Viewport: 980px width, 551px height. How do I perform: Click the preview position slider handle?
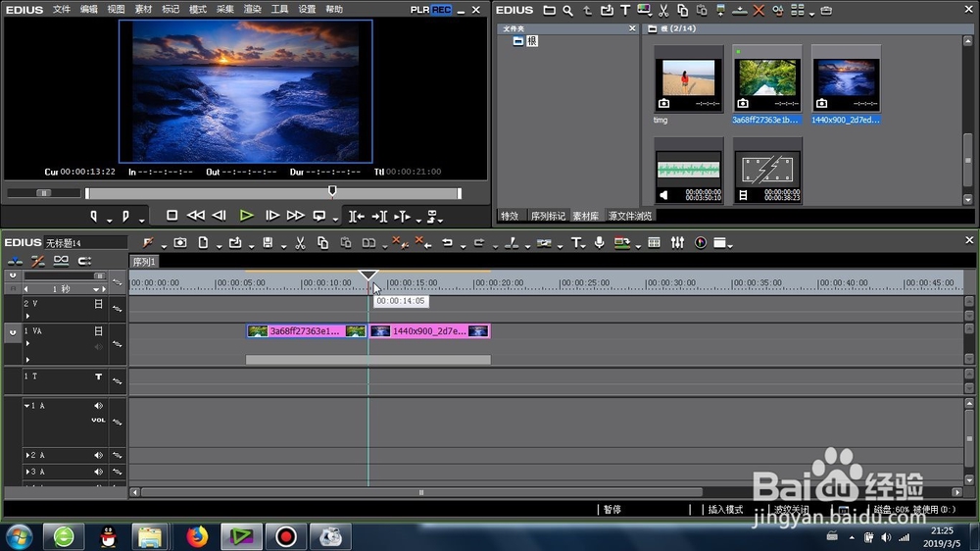click(x=332, y=190)
